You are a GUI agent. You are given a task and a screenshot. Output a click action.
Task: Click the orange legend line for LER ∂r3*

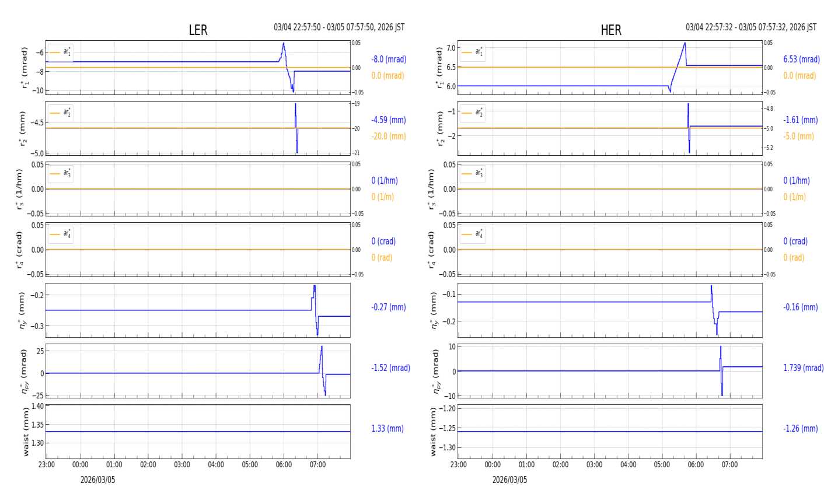click(55, 174)
